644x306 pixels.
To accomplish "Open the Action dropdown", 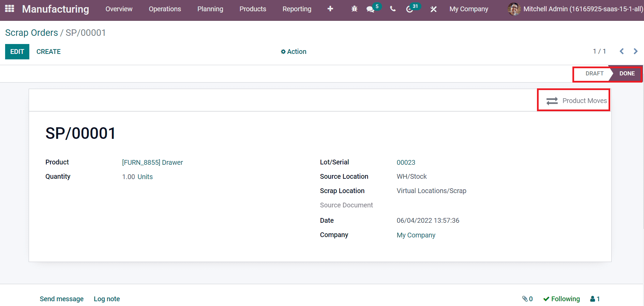I will click(294, 52).
